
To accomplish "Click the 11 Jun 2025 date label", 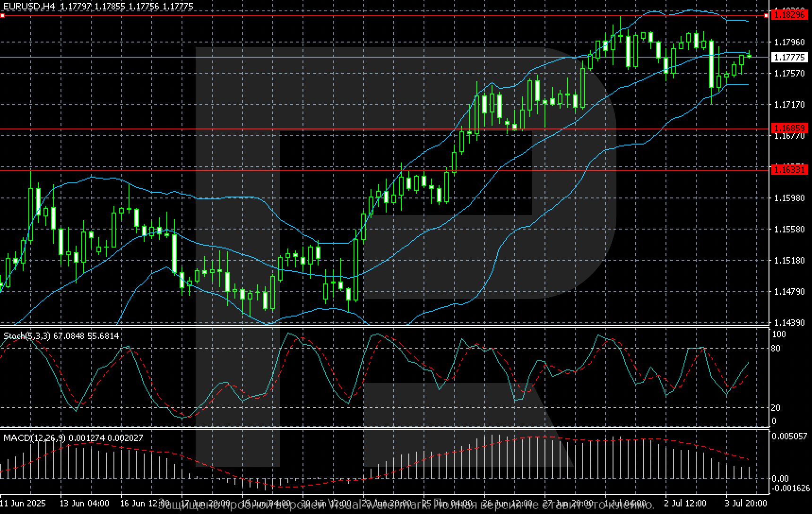I will pos(23,503).
